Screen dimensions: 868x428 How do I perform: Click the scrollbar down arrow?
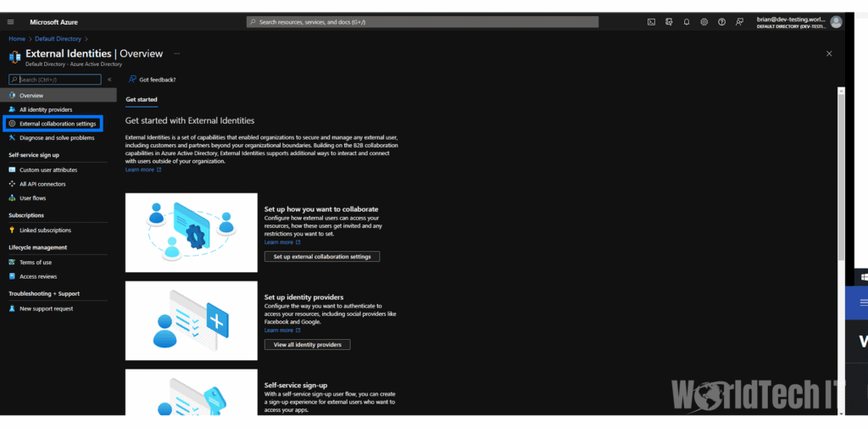tap(842, 413)
